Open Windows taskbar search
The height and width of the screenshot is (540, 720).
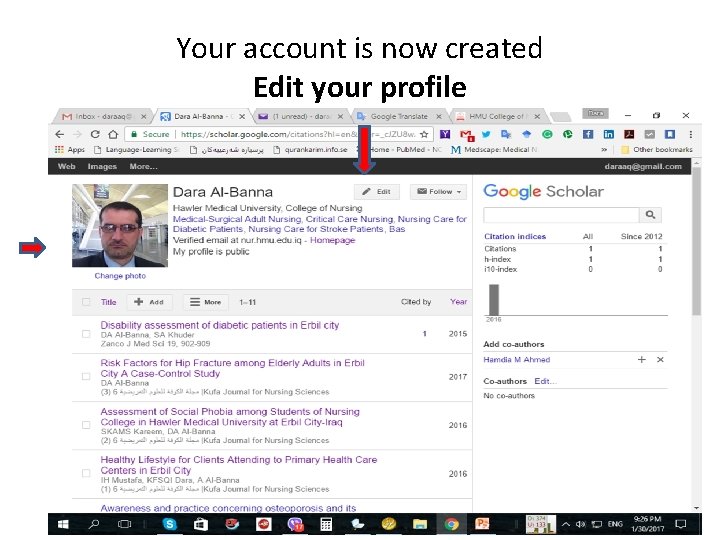pyautogui.click(x=94, y=524)
